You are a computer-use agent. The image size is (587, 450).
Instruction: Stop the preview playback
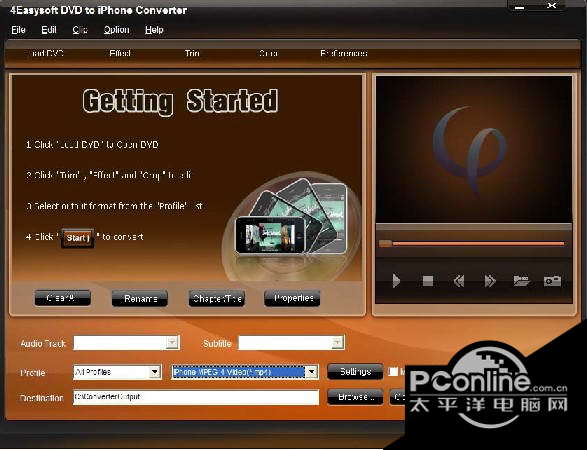coord(428,280)
